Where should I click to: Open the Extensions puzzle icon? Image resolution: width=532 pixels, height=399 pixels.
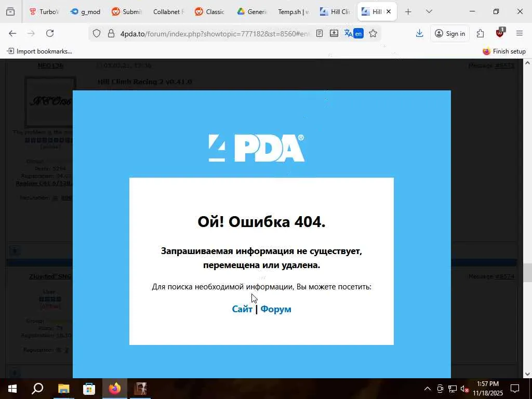pyautogui.click(x=480, y=33)
